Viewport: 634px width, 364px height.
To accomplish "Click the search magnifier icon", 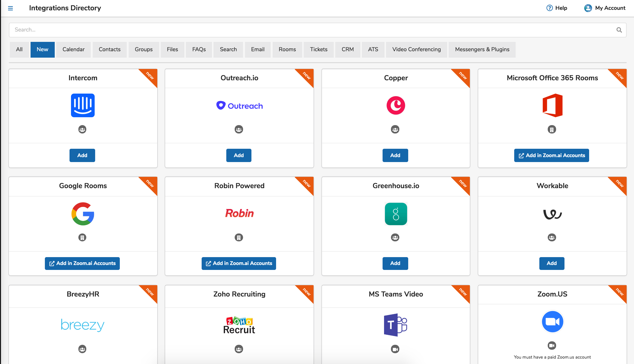I will coord(619,30).
